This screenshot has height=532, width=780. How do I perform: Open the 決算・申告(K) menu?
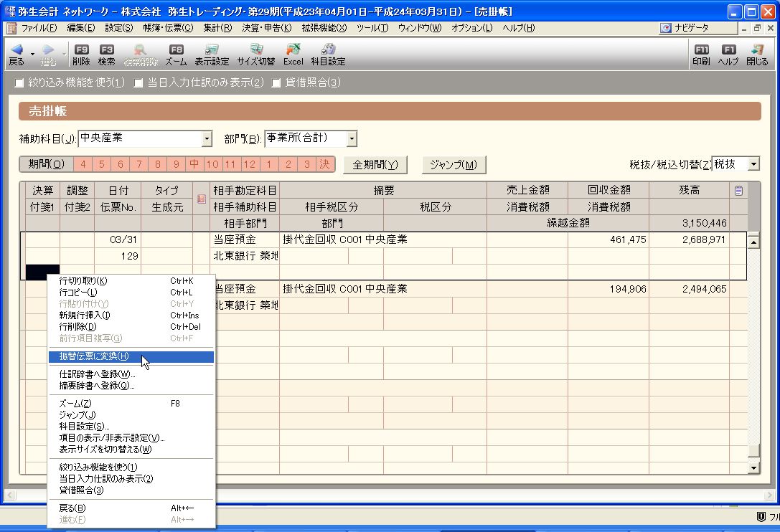267,29
